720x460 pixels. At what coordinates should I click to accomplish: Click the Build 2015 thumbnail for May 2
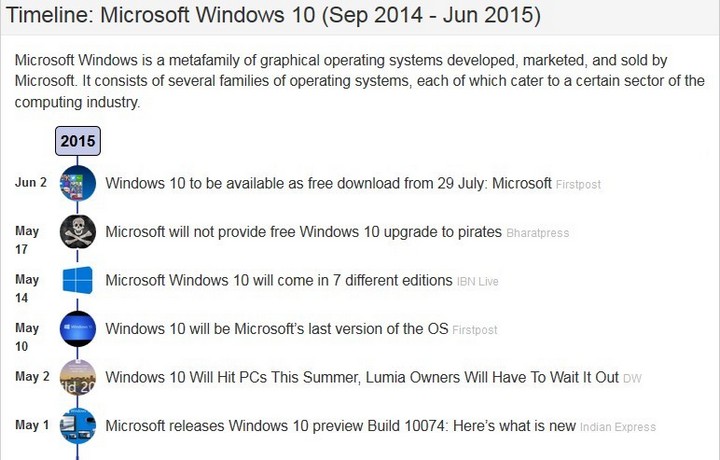tap(78, 377)
